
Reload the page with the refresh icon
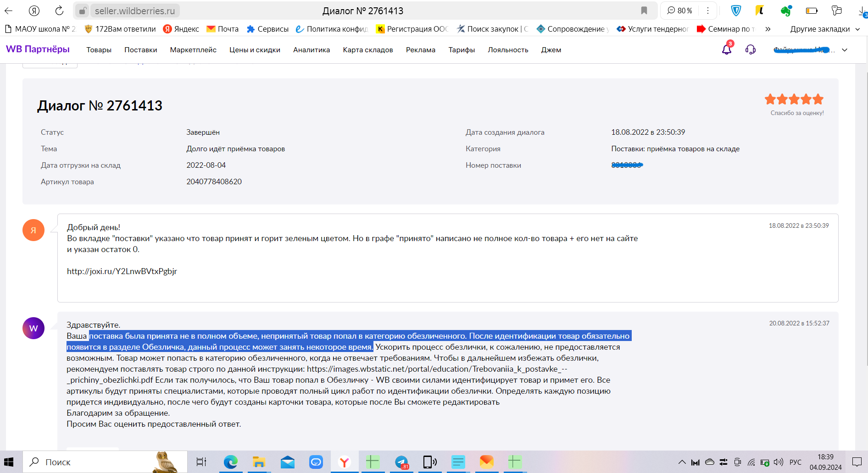tap(59, 11)
